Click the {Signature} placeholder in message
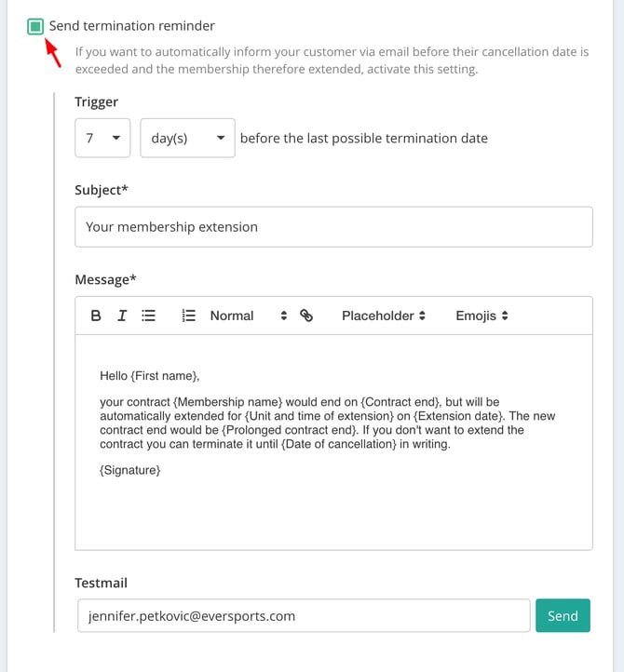This screenshot has height=672, width=624. [130, 470]
